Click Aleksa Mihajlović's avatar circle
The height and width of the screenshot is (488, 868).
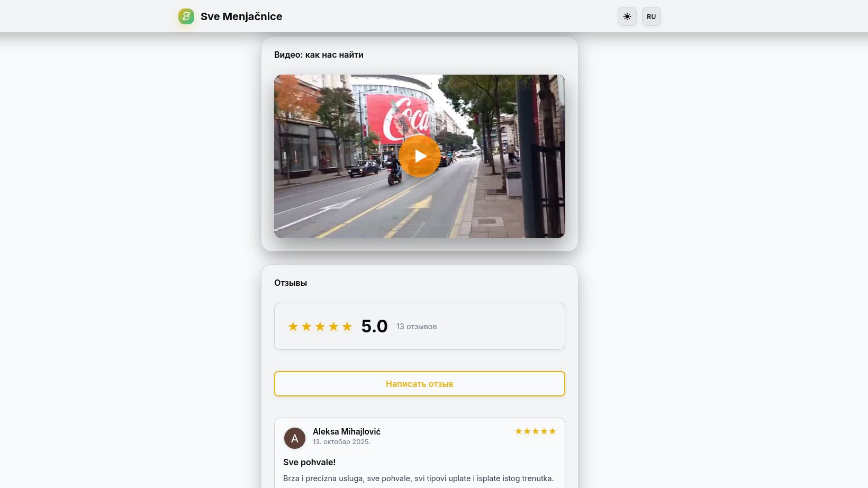tap(295, 438)
